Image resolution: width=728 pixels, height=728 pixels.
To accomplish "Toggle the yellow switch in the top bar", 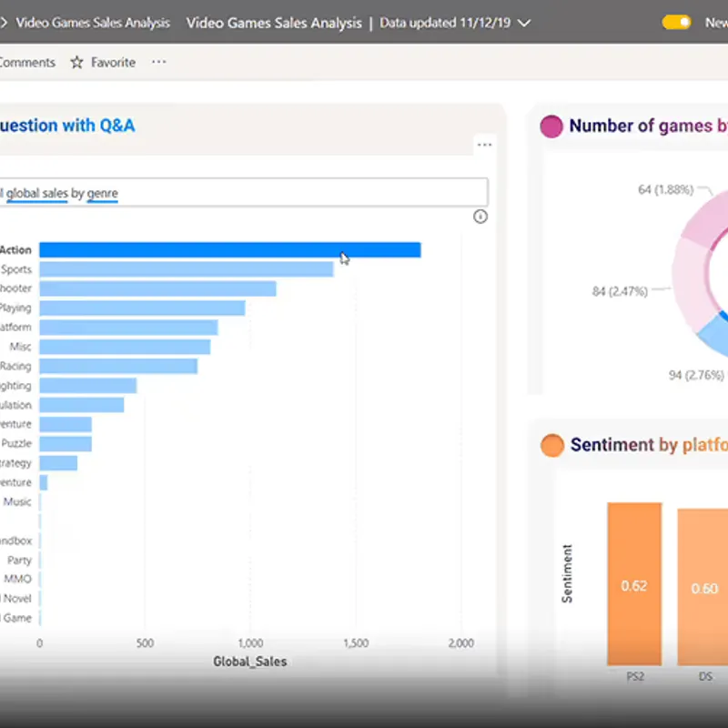I will tap(676, 22).
